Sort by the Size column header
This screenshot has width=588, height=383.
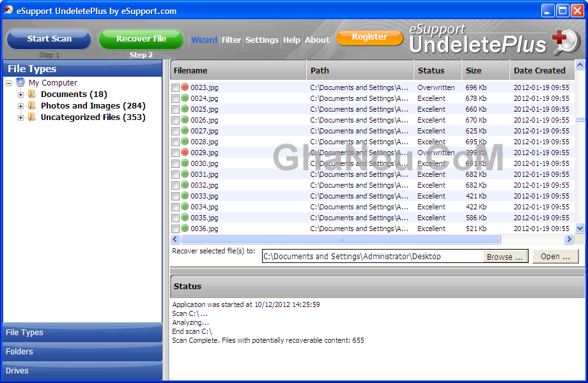point(485,70)
